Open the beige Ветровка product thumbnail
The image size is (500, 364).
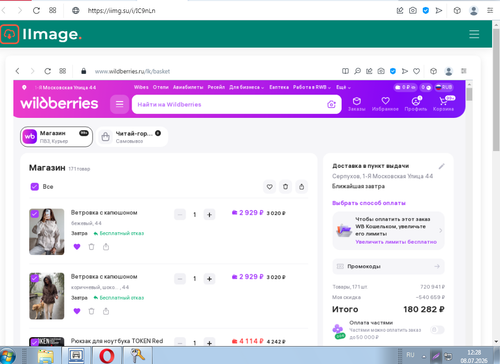tap(47, 232)
